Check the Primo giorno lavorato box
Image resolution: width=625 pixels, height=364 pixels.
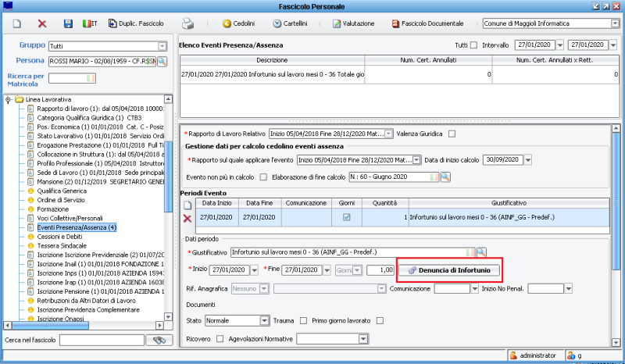380,320
